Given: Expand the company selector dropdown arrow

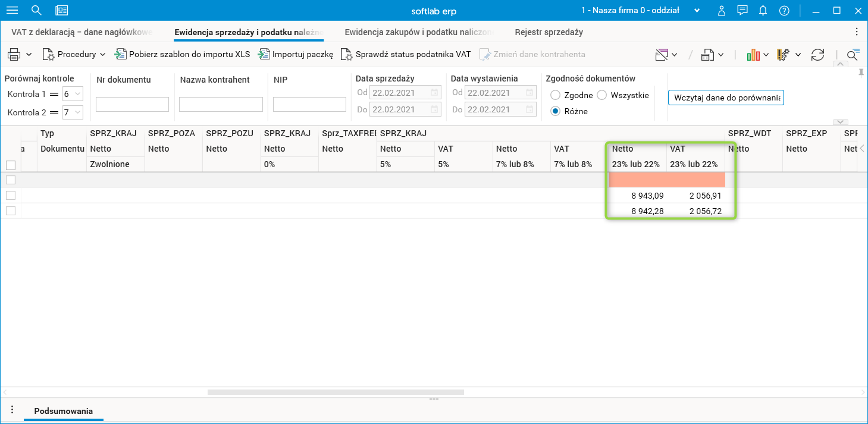Looking at the screenshot, I should pos(697,11).
